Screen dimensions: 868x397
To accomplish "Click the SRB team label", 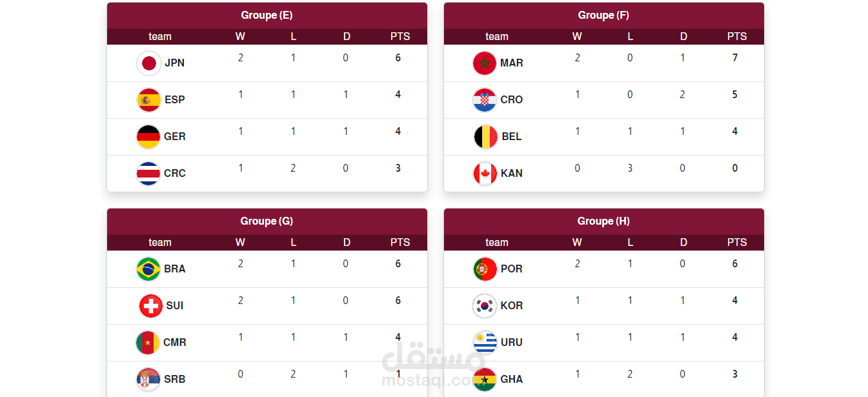I will [175, 380].
